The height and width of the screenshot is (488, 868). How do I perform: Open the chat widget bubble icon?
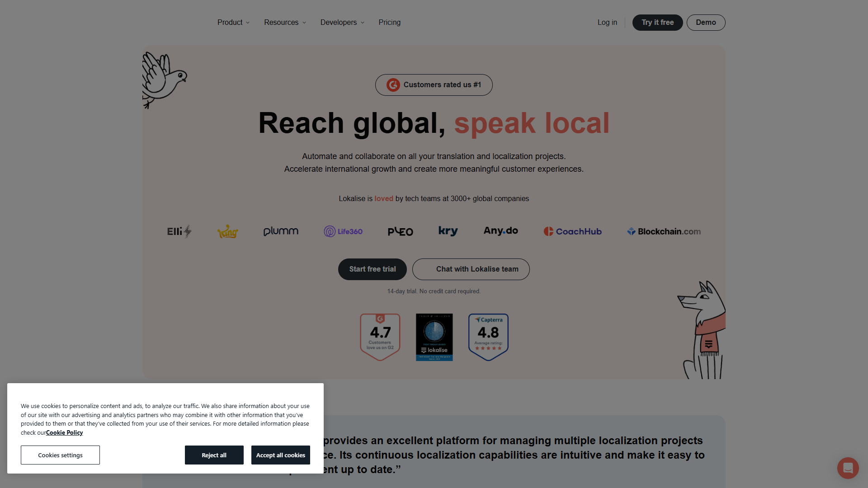[x=848, y=468]
